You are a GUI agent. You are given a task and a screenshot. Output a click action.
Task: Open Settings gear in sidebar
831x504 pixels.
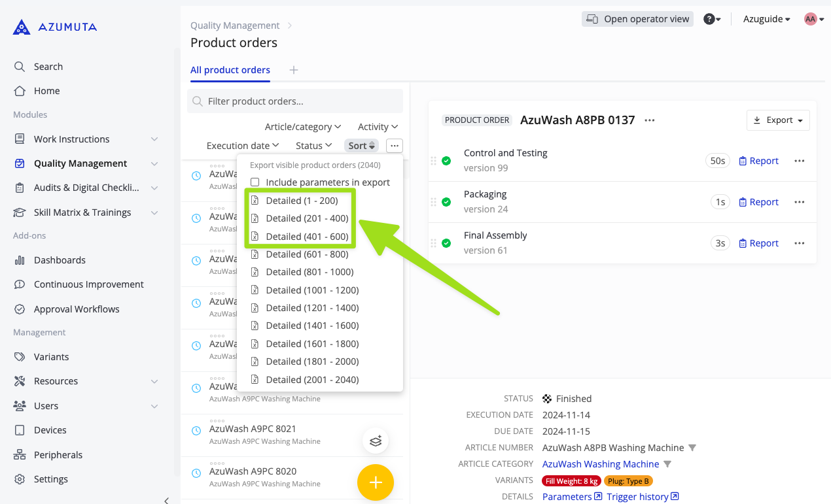click(x=20, y=479)
